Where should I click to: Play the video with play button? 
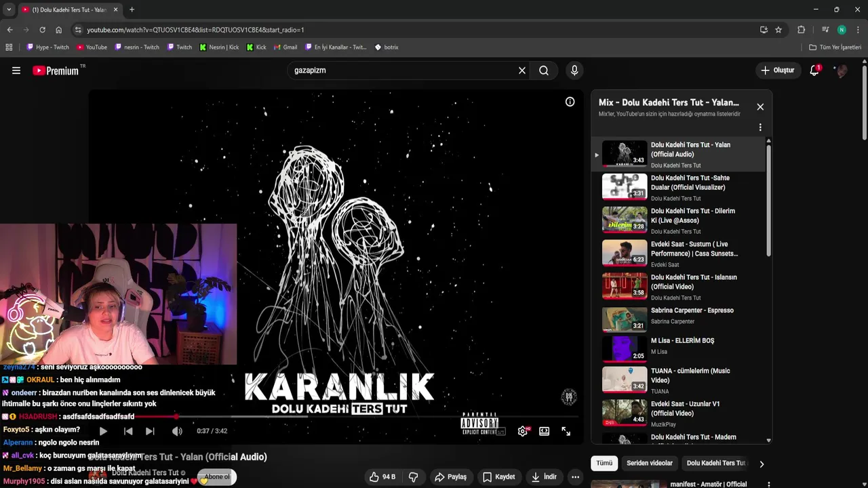coord(103,431)
